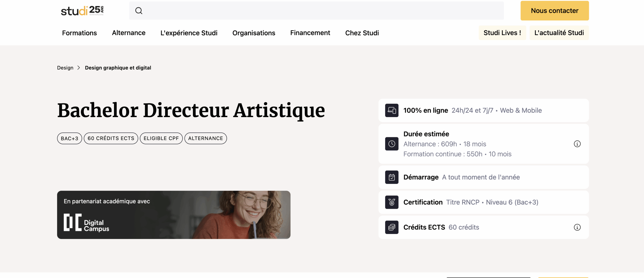The width and height of the screenshot is (644, 278).
Task: Click the academic partnership banner image
Action: (x=174, y=215)
